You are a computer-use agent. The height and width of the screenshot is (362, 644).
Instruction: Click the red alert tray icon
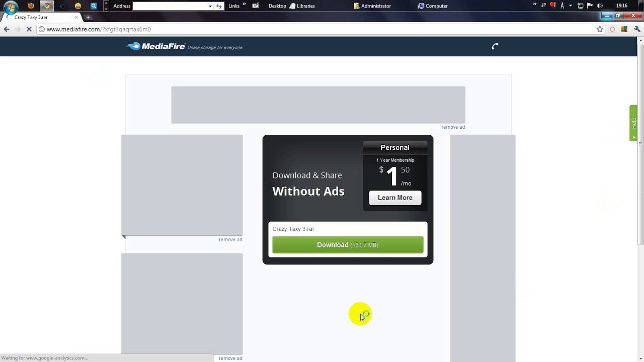(553, 6)
